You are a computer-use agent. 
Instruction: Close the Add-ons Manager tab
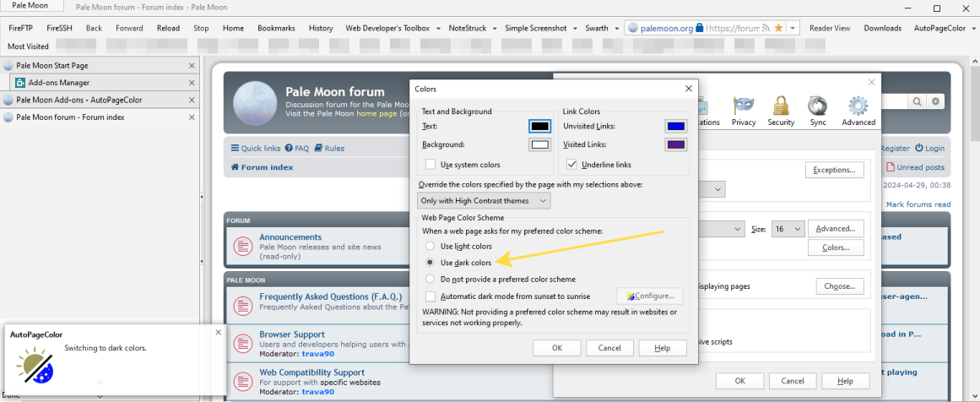click(192, 83)
